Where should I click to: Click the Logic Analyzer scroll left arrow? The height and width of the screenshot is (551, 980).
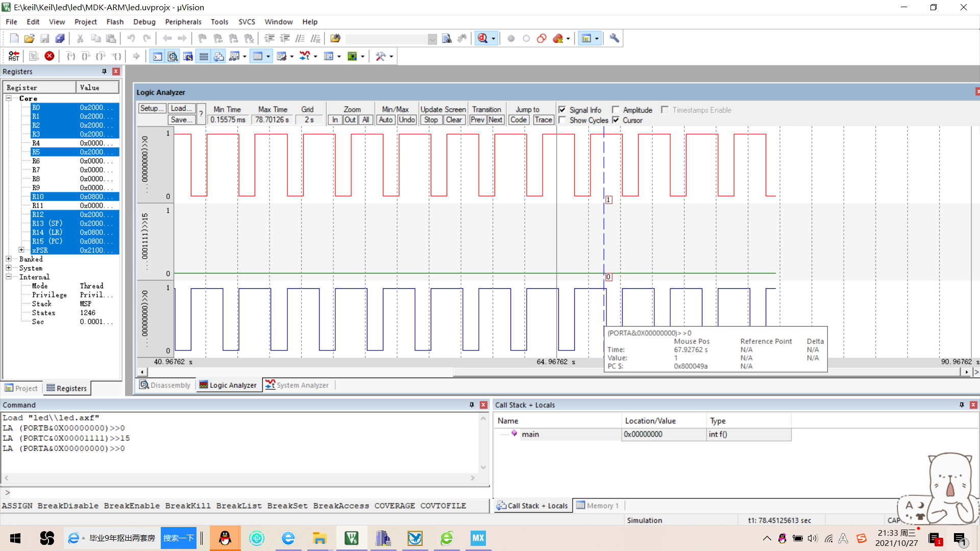coord(142,372)
